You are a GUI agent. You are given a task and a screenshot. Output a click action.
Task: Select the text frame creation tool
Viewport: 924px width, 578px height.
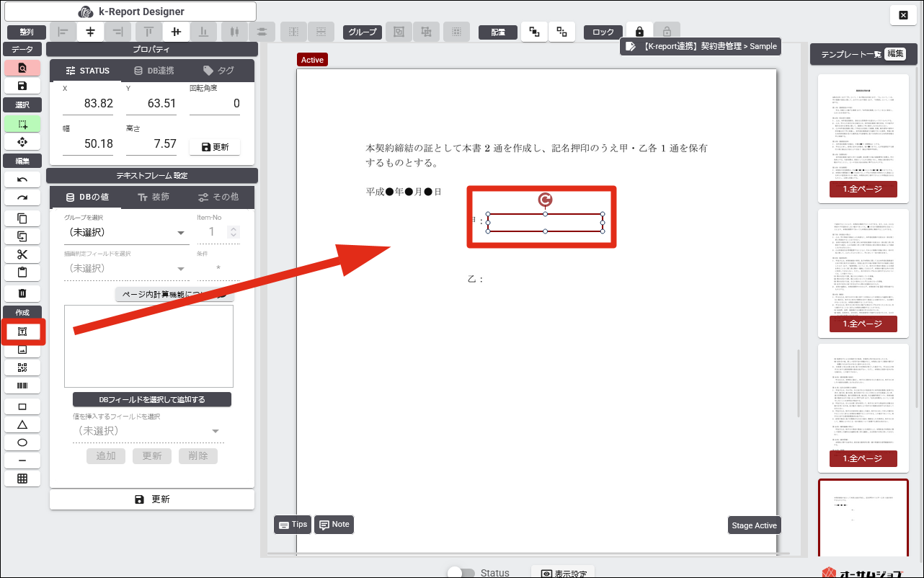pos(22,331)
